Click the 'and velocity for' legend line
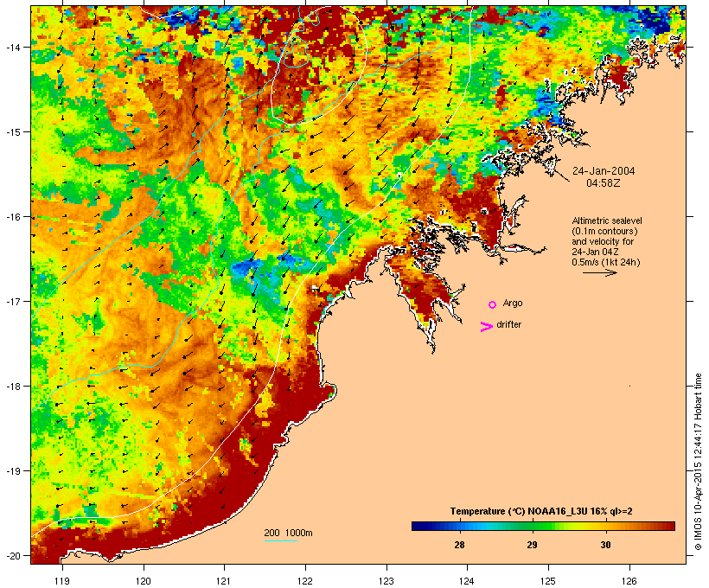Screen dimensions: 709x588 click(603, 241)
